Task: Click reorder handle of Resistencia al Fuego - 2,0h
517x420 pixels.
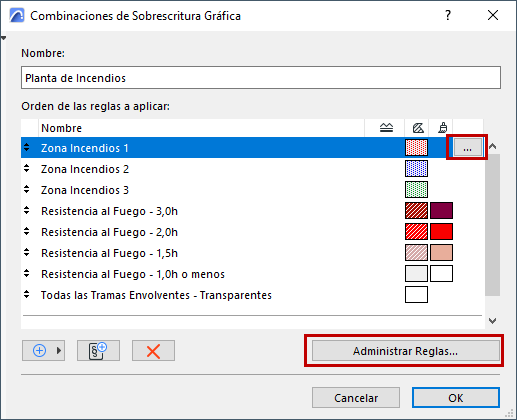Action: point(27,231)
